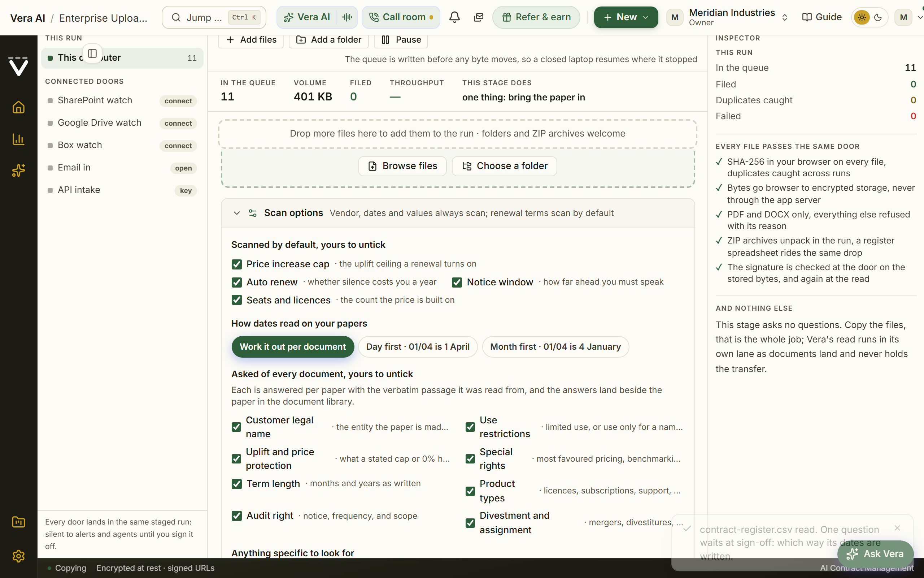
Task: Select Day first date format
Action: tap(418, 347)
